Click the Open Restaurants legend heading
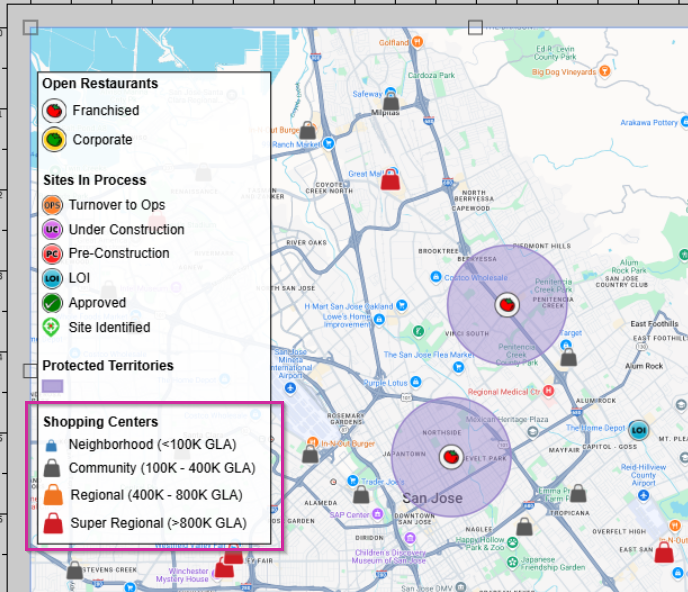 (100, 84)
